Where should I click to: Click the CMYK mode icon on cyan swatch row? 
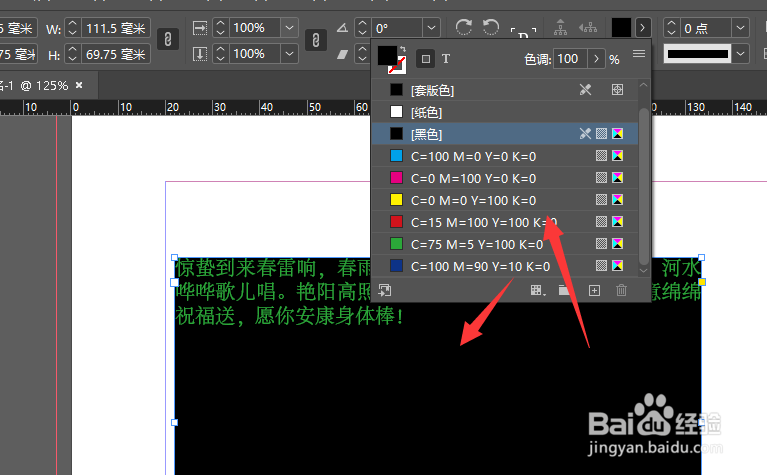[617, 156]
